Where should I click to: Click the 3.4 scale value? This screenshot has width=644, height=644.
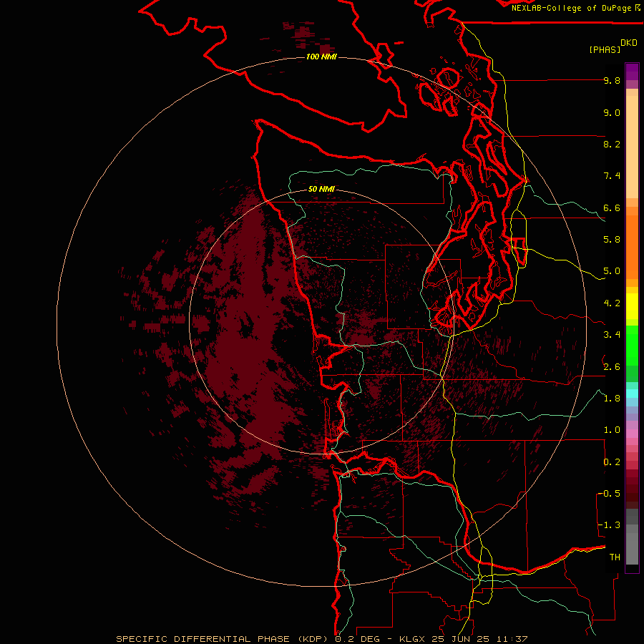pyautogui.click(x=612, y=335)
